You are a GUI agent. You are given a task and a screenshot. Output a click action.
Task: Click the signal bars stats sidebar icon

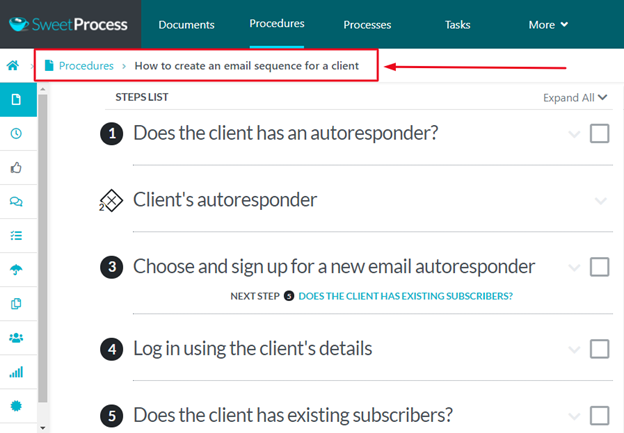[16, 372]
